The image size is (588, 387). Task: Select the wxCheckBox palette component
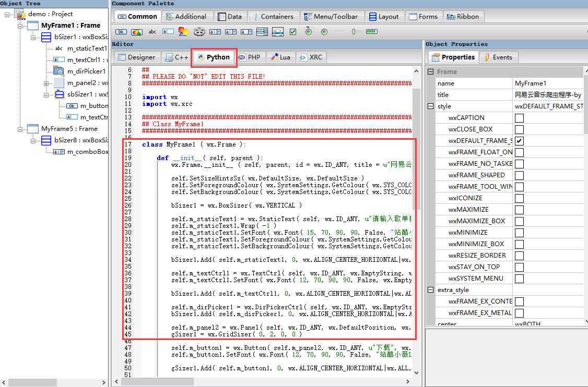pyautogui.click(x=293, y=32)
